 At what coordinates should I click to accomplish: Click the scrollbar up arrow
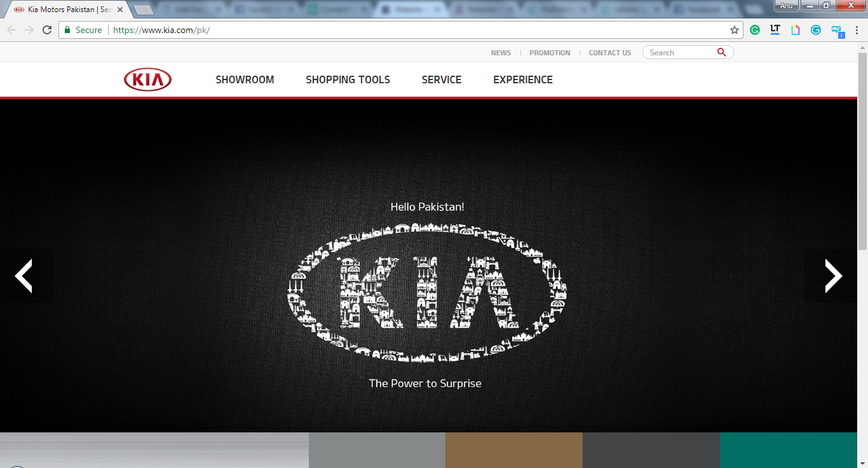pos(862,48)
